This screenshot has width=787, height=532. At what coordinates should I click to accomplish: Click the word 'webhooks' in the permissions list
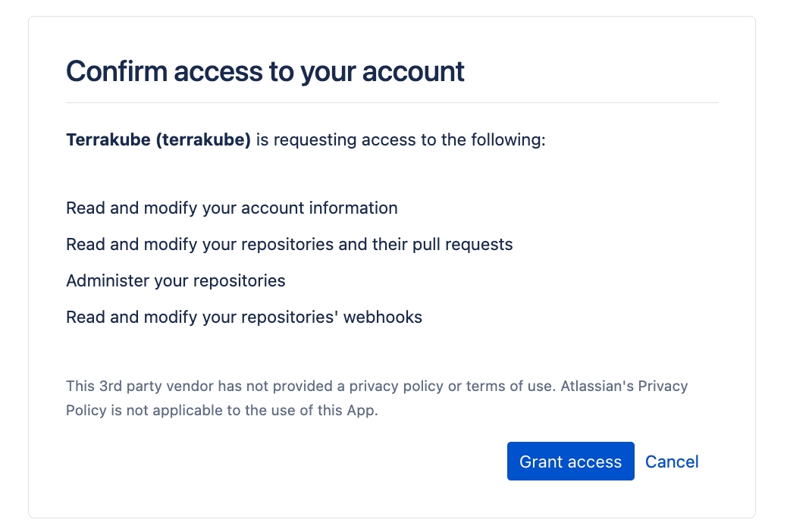pos(383,317)
